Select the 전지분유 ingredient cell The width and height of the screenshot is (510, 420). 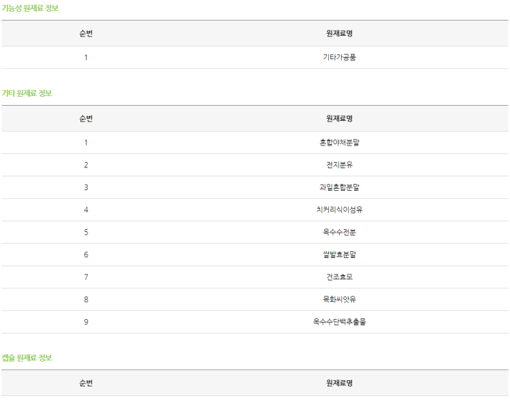click(339, 165)
